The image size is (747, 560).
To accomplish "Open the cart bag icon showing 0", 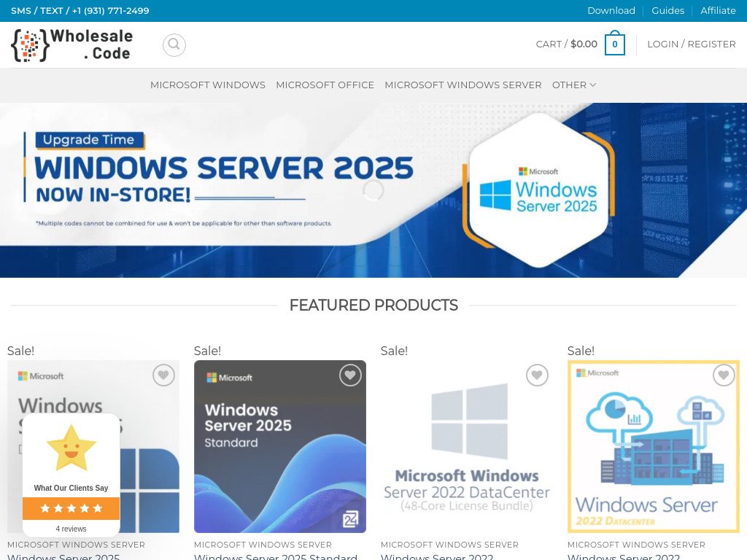I will point(614,43).
